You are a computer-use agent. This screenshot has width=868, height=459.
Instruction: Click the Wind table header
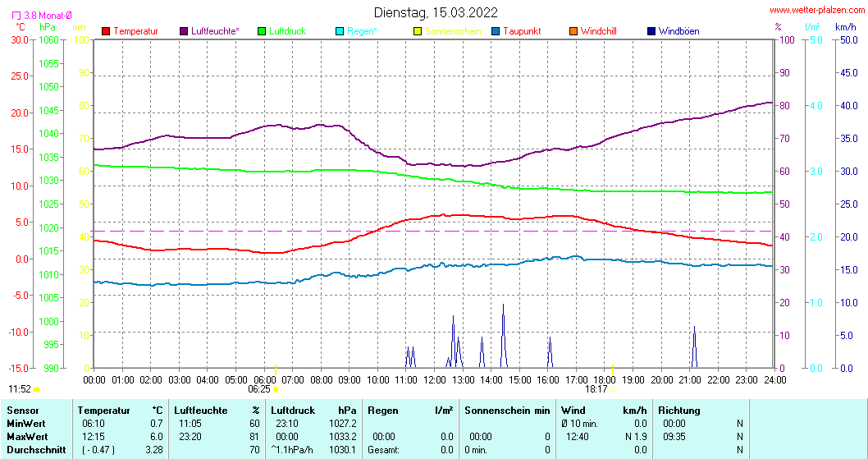pyautogui.click(x=573, y=411)
